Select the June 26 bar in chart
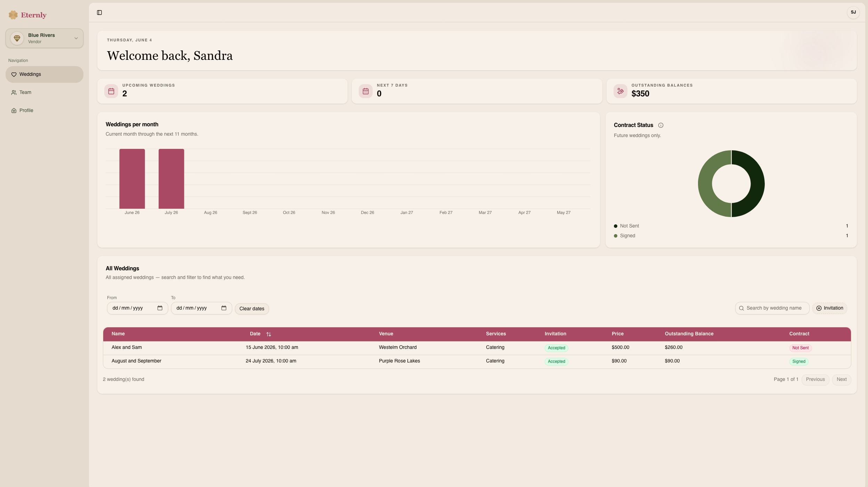Viewport: 868px width, 487px height. [132, 179]
